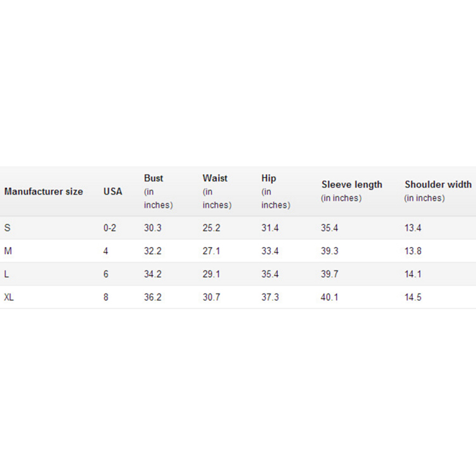The height and width of the screenshot is (476, 476).
Task: Select the L size row label
Action: click(x=7, y=274)
